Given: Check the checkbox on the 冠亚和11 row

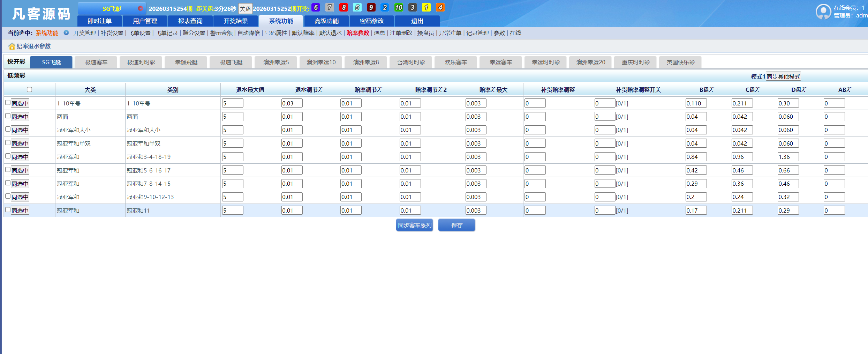Looking at the screenshot, I should point(7,210).
